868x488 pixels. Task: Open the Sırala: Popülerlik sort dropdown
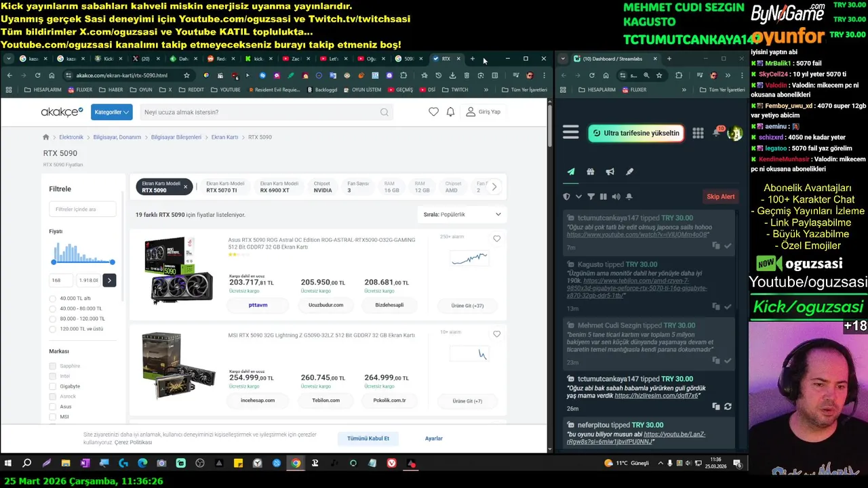coord(462,214)
